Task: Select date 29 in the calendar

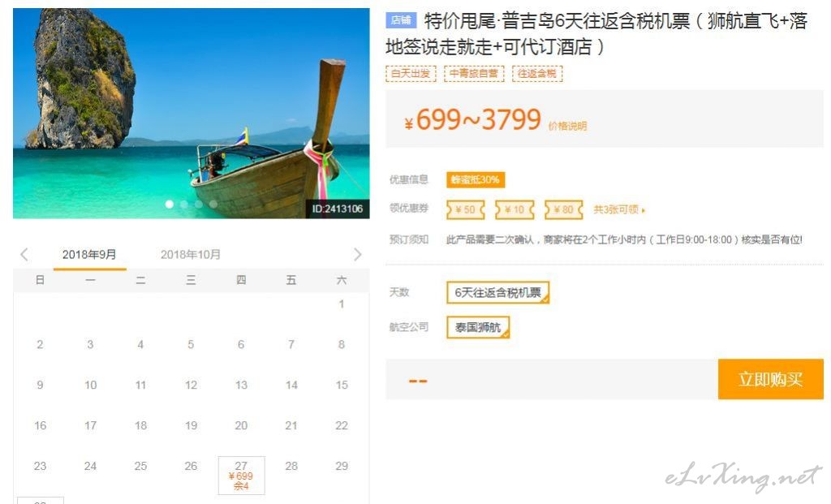Action: [342, 467]
